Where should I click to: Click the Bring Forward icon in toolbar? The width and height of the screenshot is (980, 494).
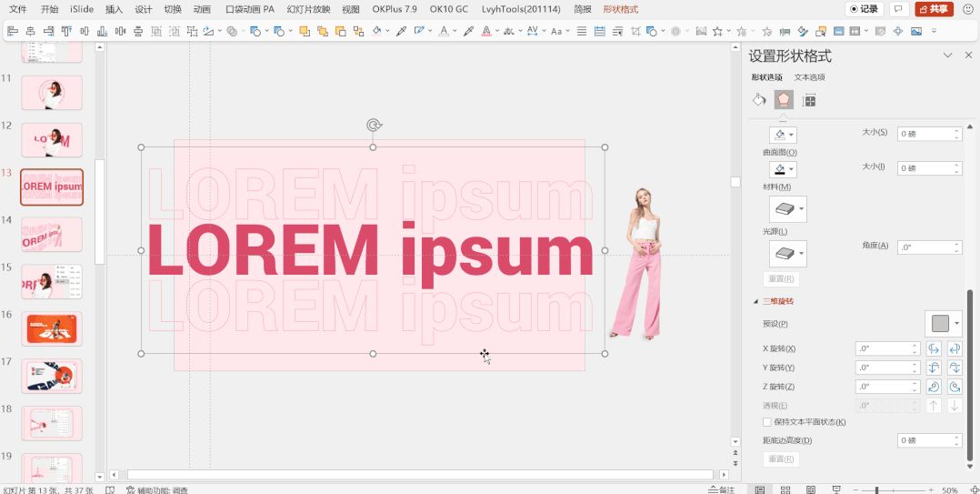coord(305,31)
